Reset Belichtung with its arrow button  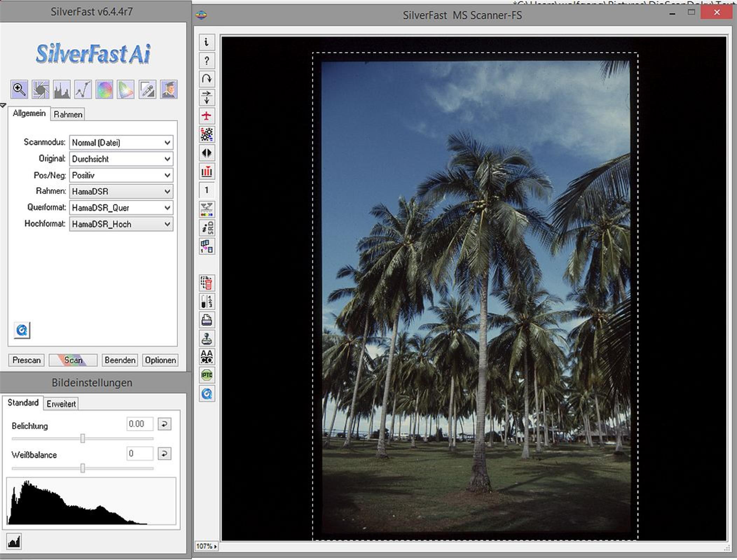pos(164,424)
